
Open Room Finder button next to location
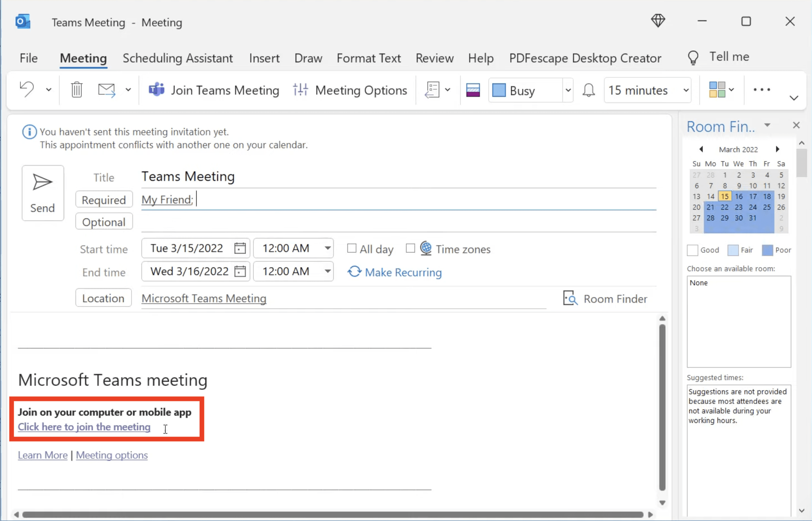(x=605, y=299)
